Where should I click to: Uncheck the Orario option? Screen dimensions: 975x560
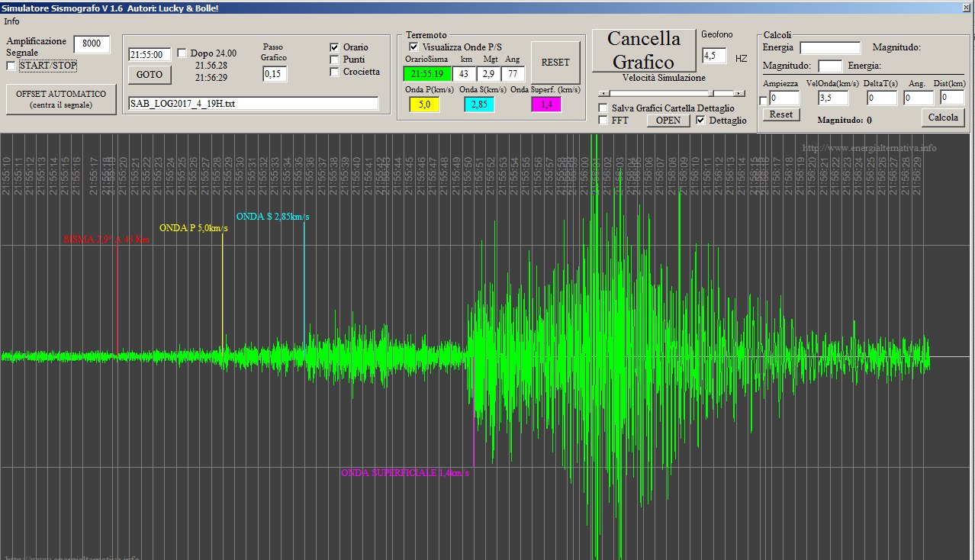(x=334, y=47)
